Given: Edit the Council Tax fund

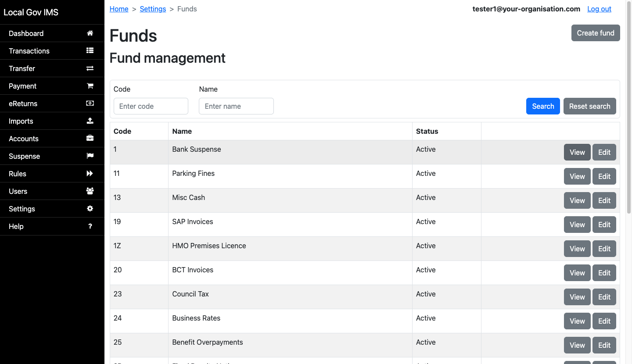Looking at the screenshot, I should (x=604, y=297).
